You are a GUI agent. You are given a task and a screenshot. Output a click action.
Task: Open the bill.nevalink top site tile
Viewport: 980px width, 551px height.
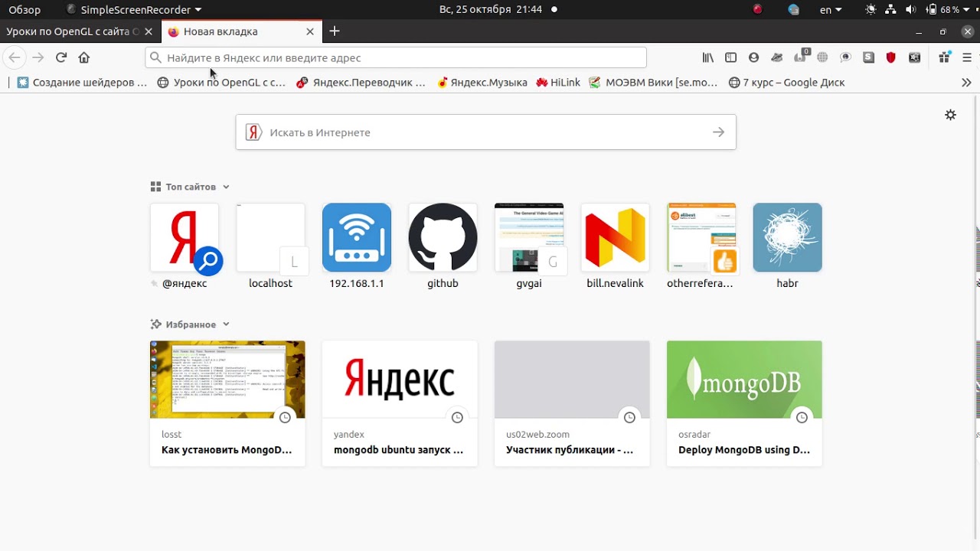click(x=615, y=246)
